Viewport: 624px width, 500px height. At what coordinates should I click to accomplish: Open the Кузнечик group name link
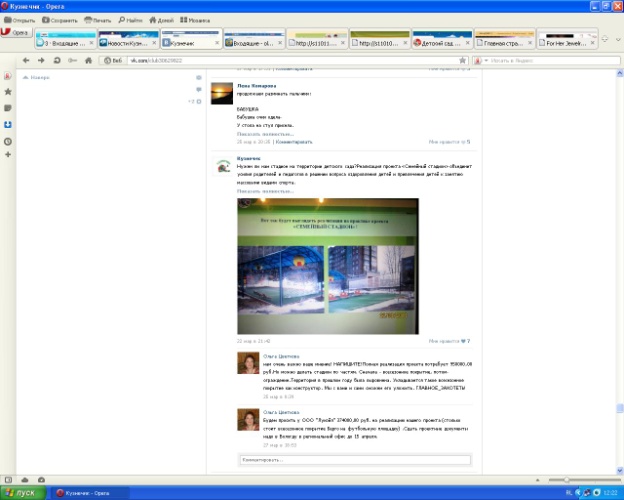[249, 158]
